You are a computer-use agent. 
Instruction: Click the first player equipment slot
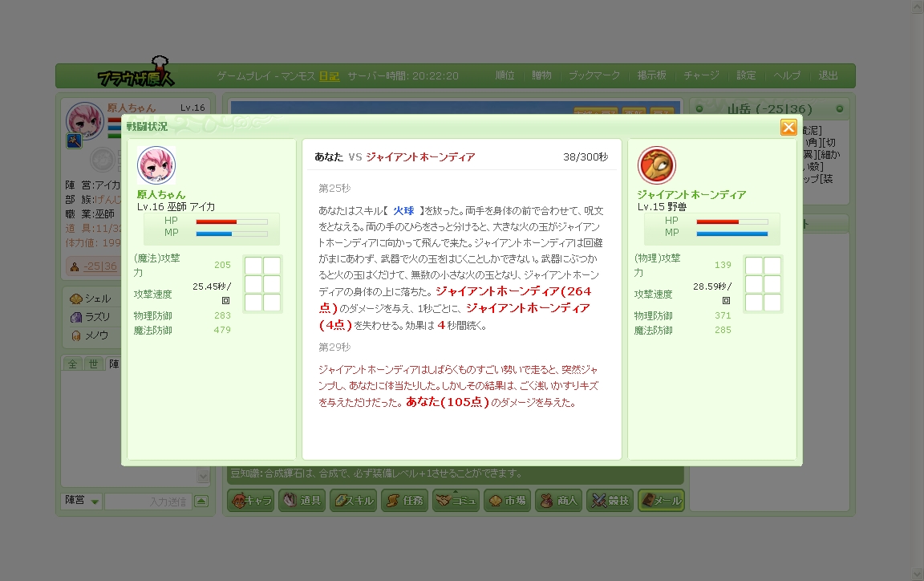(x=253, y=266)
